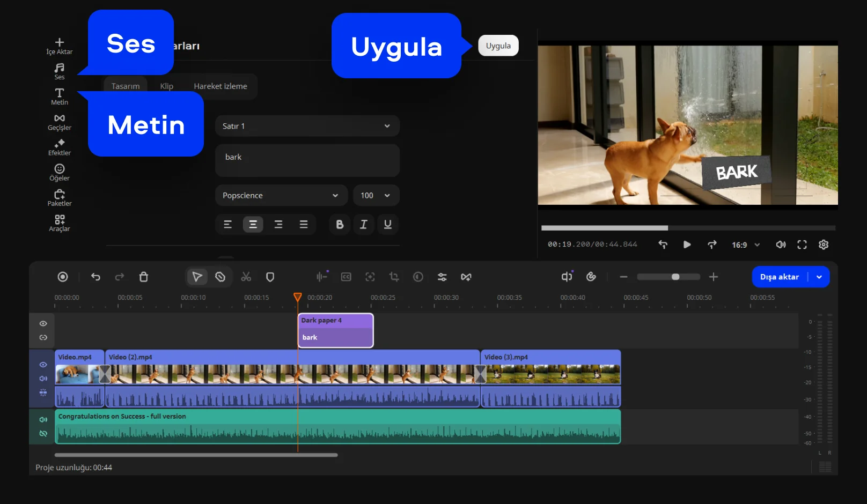Switch to the Hareket izleme tab
The width and height of the screenshot is (867, 504).
220,86
